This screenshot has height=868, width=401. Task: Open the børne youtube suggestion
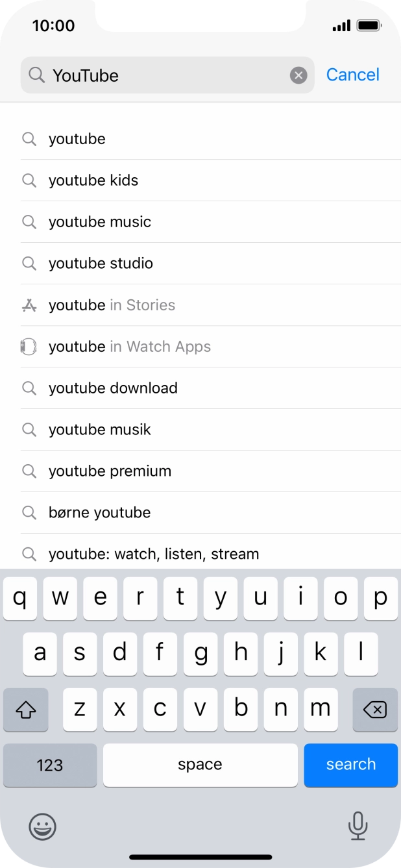(x=99, y=512)
